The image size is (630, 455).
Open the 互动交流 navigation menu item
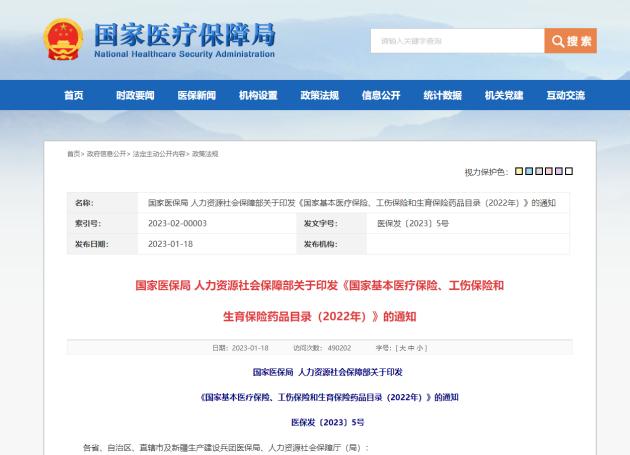click(x=565, y=95)
